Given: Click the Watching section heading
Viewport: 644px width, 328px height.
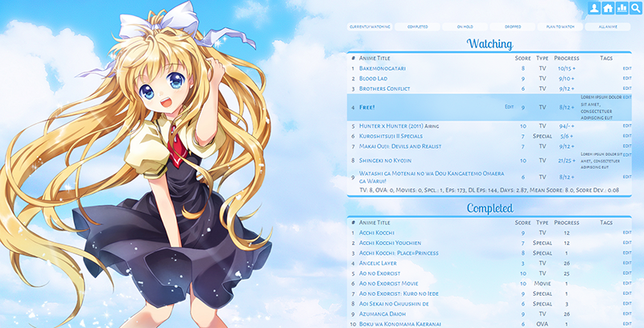Looking at the screenshot, I should click(489, 44).
